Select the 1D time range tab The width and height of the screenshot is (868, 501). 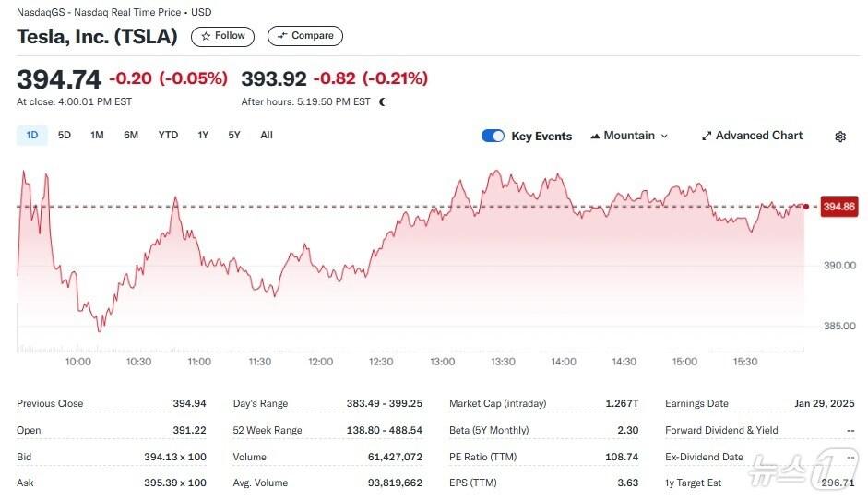(x=32, y=136)
